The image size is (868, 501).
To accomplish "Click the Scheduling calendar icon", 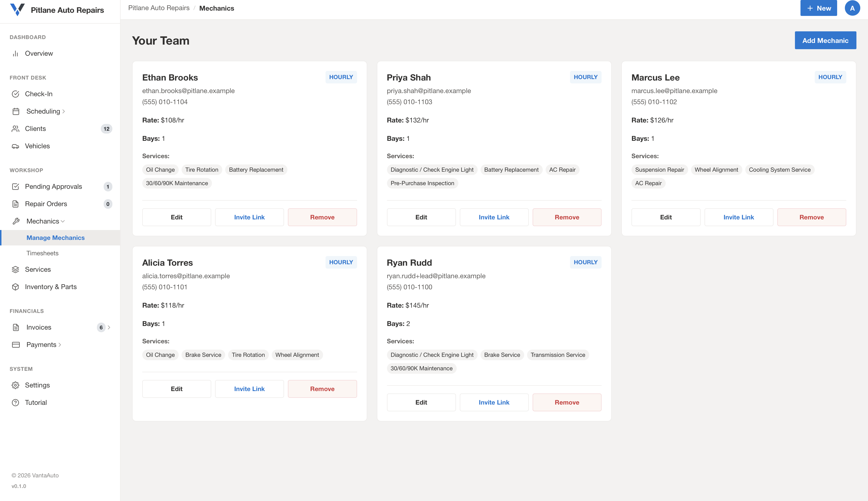I will [x=16, y=111].
